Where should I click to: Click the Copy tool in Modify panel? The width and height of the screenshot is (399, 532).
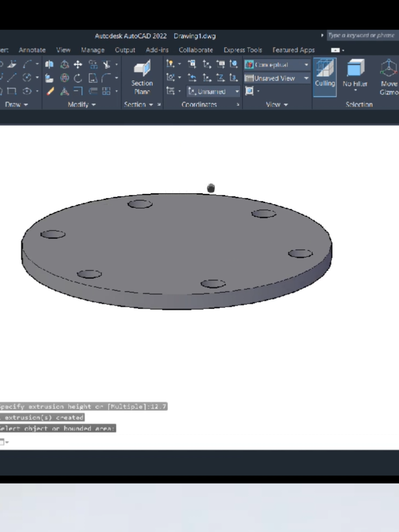[92, 65]
